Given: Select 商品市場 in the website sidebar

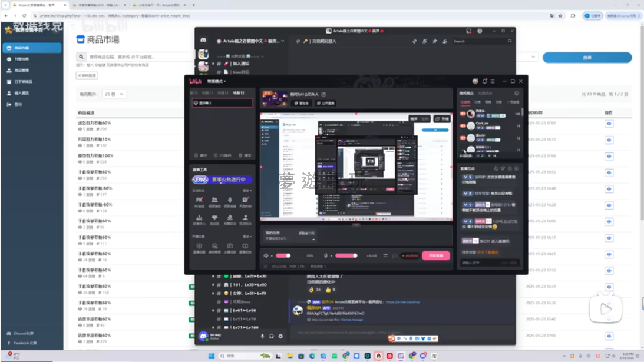Looking at the screenshot, I should pos(32,48).
